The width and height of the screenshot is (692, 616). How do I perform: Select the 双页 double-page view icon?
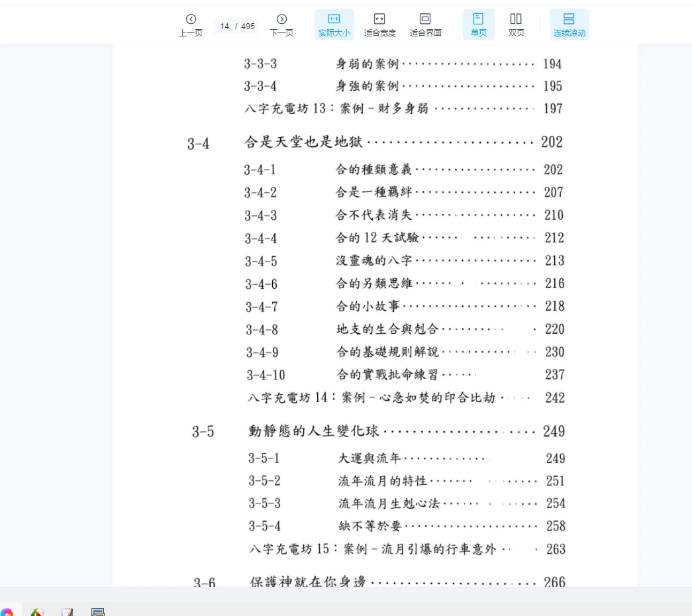coord(516,20)
